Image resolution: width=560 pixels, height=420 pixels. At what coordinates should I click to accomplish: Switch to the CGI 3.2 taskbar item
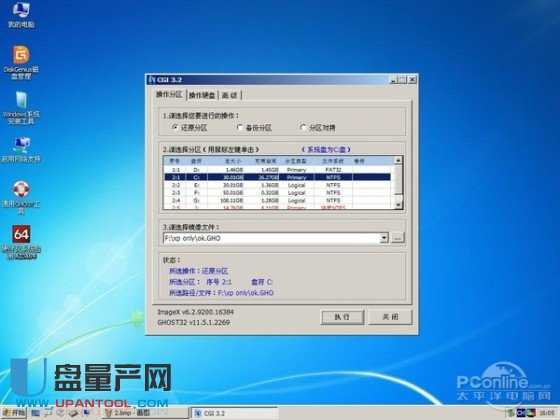[234, 413]
